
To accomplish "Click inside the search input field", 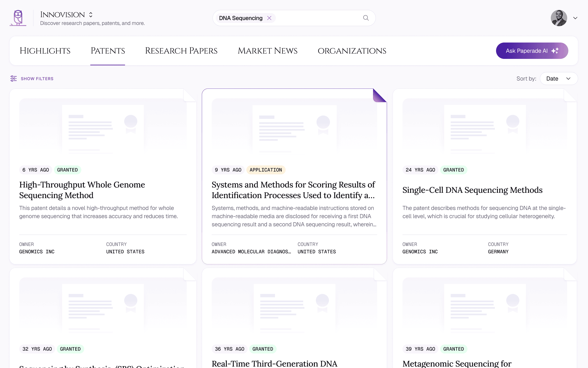I will pos(316,18).
